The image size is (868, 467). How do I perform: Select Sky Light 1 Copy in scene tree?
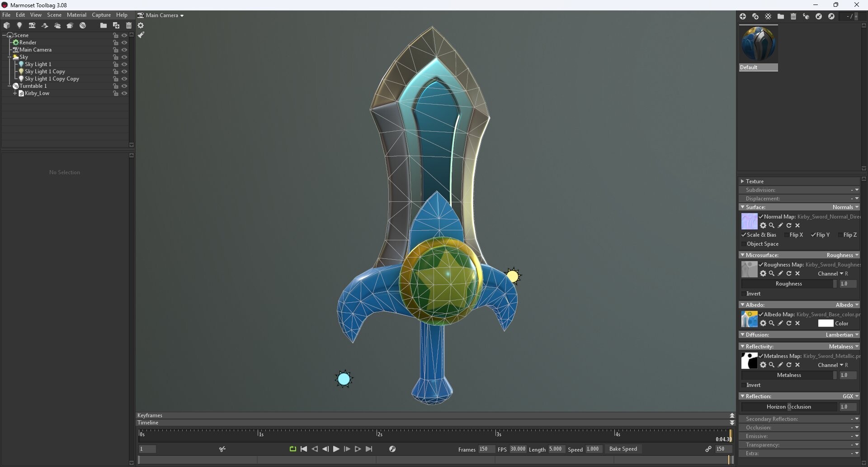[x=45, y=71]
